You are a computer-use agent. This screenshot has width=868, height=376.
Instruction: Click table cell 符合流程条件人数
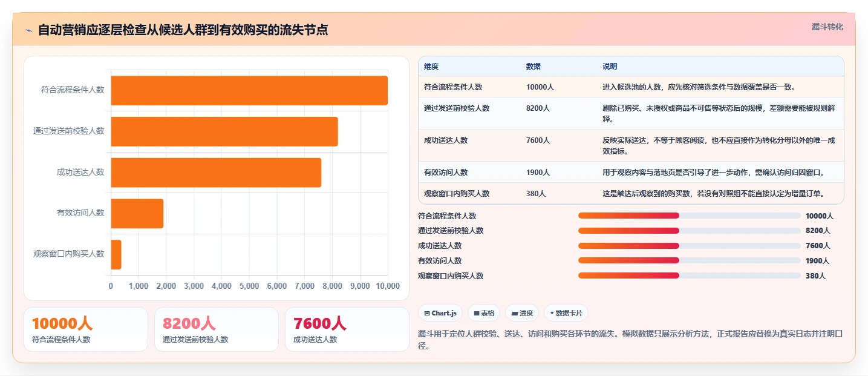tap(453, 87)
